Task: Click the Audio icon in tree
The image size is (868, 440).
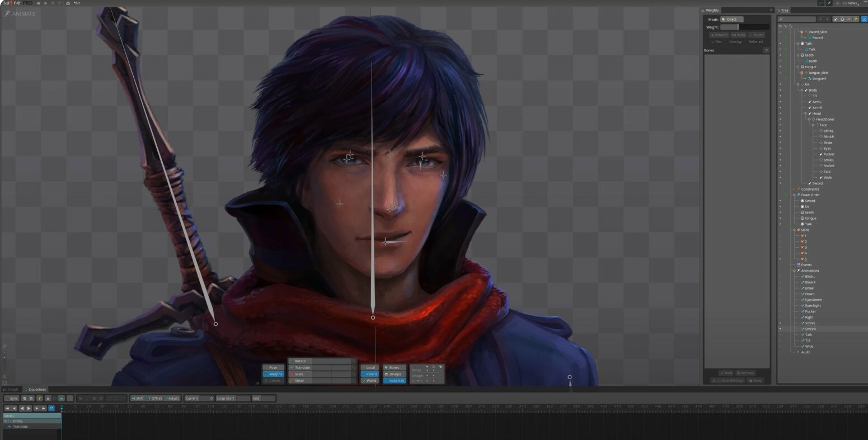Action: [799, 352]
